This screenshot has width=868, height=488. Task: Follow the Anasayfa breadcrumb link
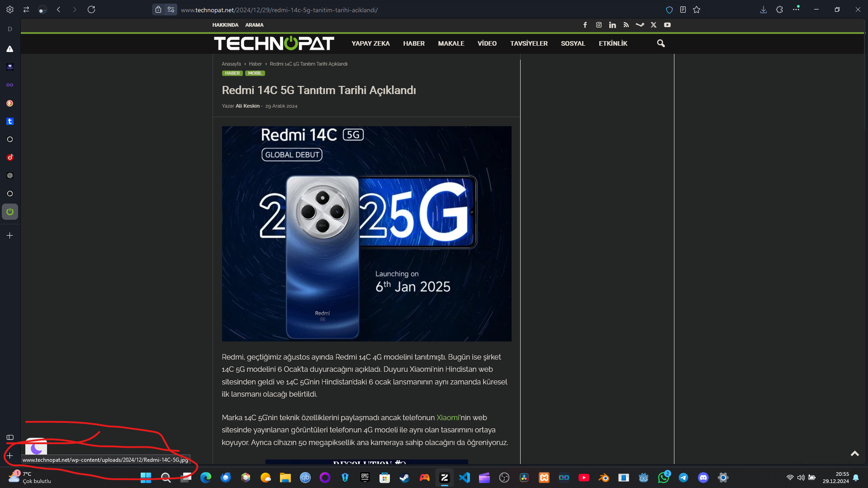[x=231, y=64]
